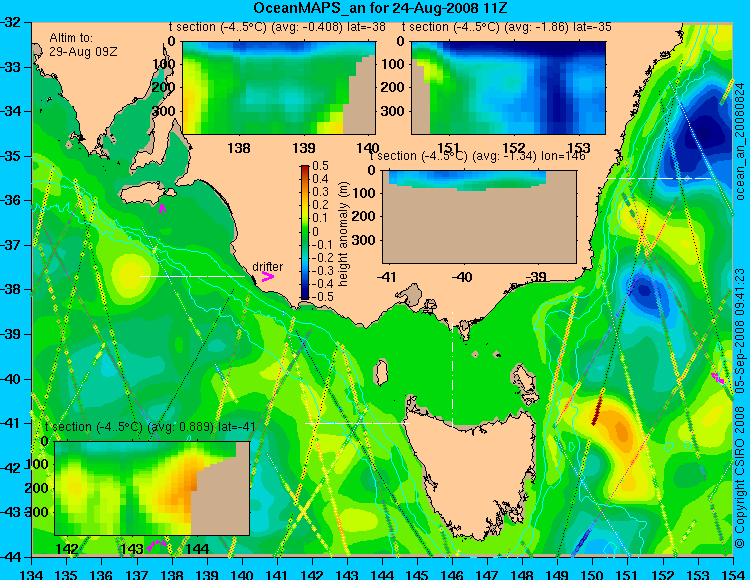The height and width of the screenshot is (580, 750).
Task: Click the 154 longitude axis label
Action: coord(733,574)
